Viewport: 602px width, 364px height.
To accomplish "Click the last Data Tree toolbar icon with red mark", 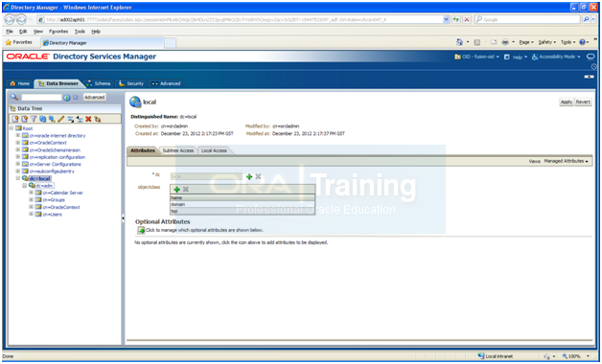I will [98, 119].
